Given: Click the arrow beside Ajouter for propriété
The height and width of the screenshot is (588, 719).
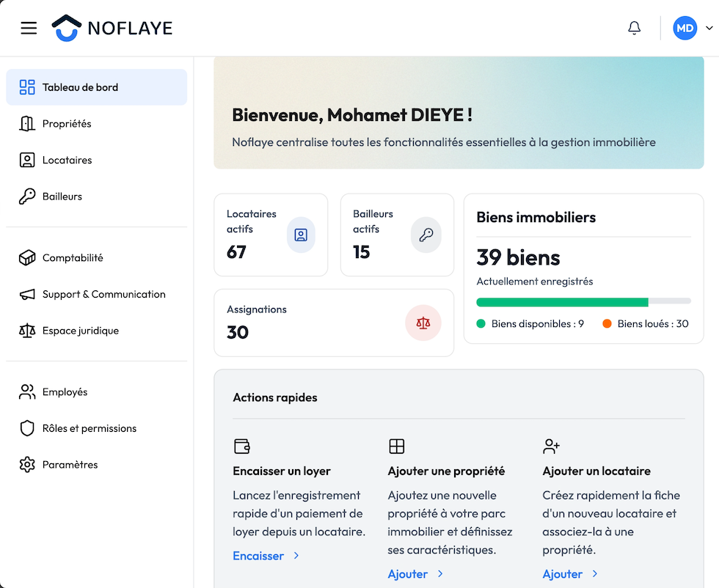Looking at the screenshot, I should tap(440, 574).
